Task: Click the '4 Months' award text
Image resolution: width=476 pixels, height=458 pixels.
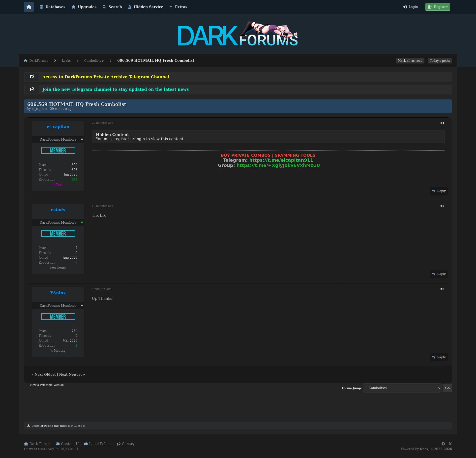Action: point(58,351)
